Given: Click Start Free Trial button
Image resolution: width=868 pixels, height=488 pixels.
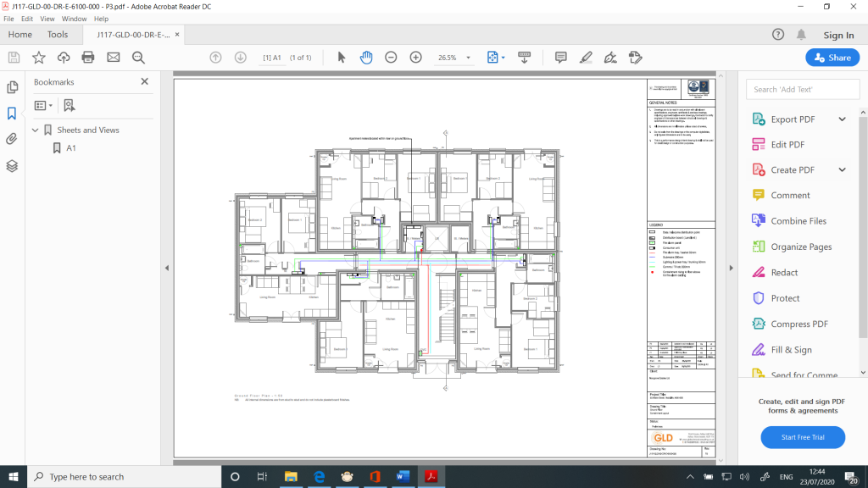Looking at the screenshot, I should [x=803, y=437].
